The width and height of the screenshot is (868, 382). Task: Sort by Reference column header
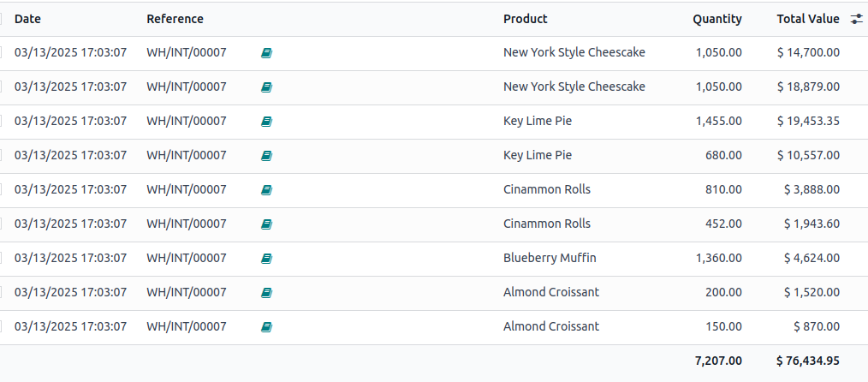175,19
